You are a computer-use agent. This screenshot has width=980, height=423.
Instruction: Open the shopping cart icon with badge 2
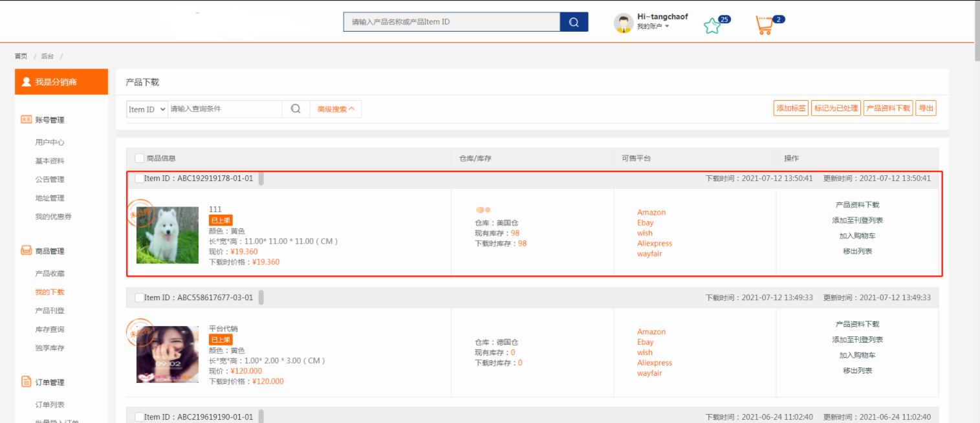(765, 25)
